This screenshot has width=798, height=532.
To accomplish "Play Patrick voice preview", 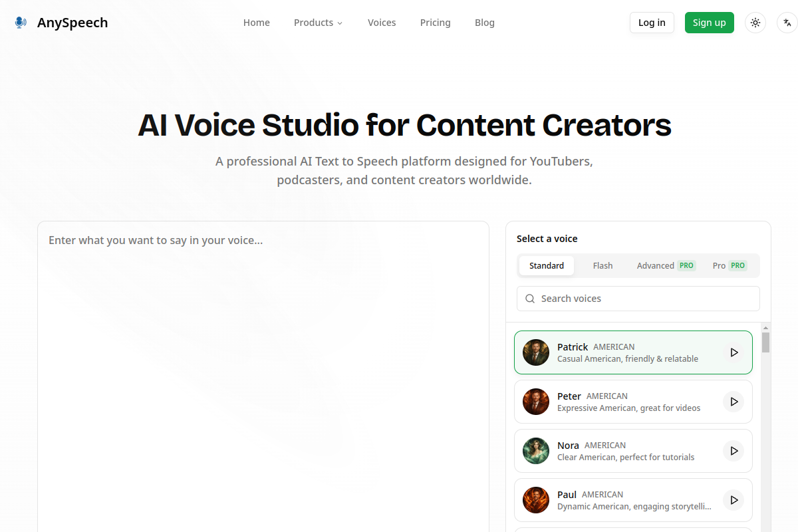I will coord(733,352).
